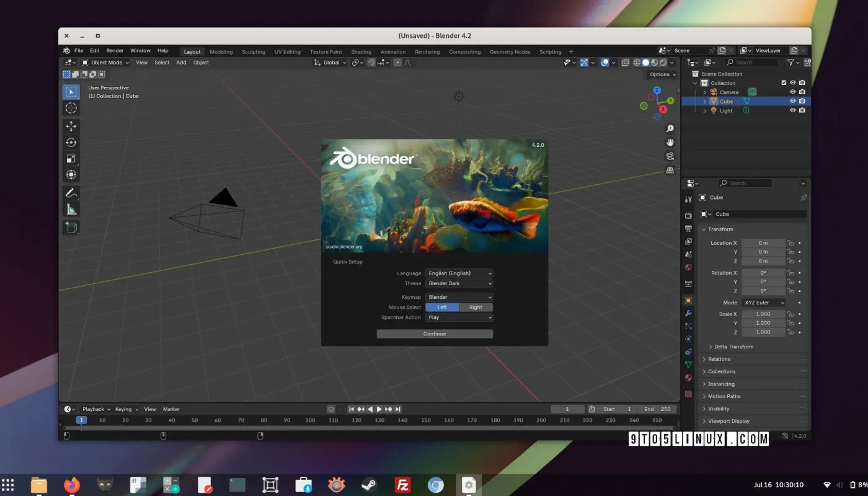This screenshot has height=496, width=868.
Task: Open the Output properties tab
Action: [688, 229]
